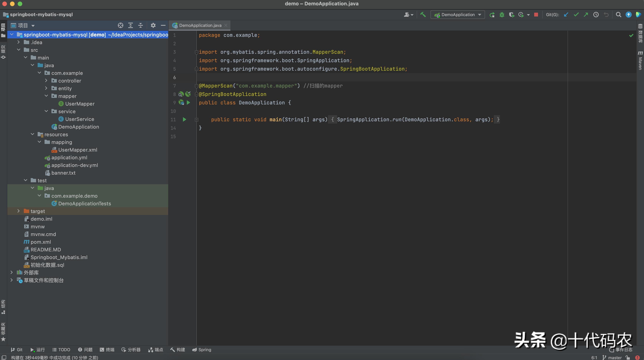Expand the .idea folder
This screenshot has width=644, height=360.
(18, 42)
